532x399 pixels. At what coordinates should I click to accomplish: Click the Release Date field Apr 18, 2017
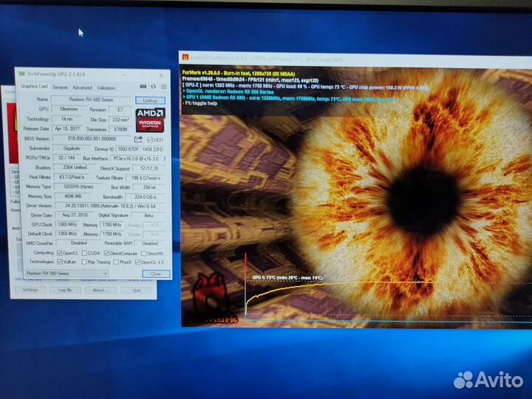[67, 129]
